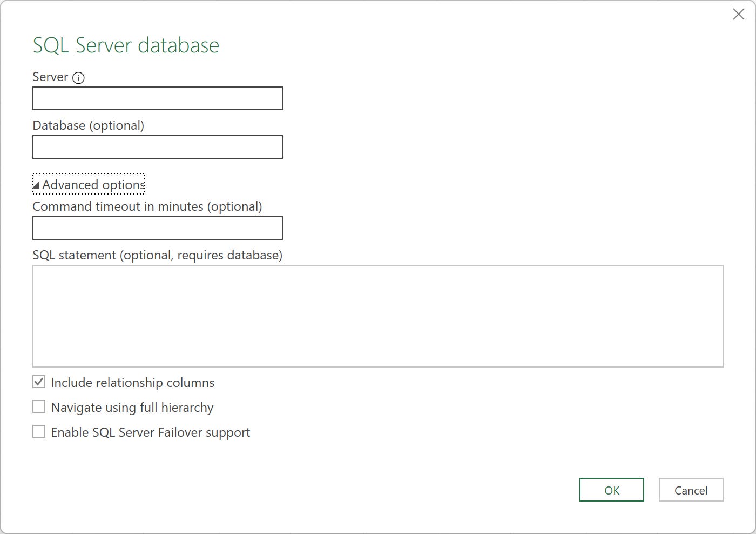Click the 'Database (optional)' label

pyautogui.click(x=88, y=125)
